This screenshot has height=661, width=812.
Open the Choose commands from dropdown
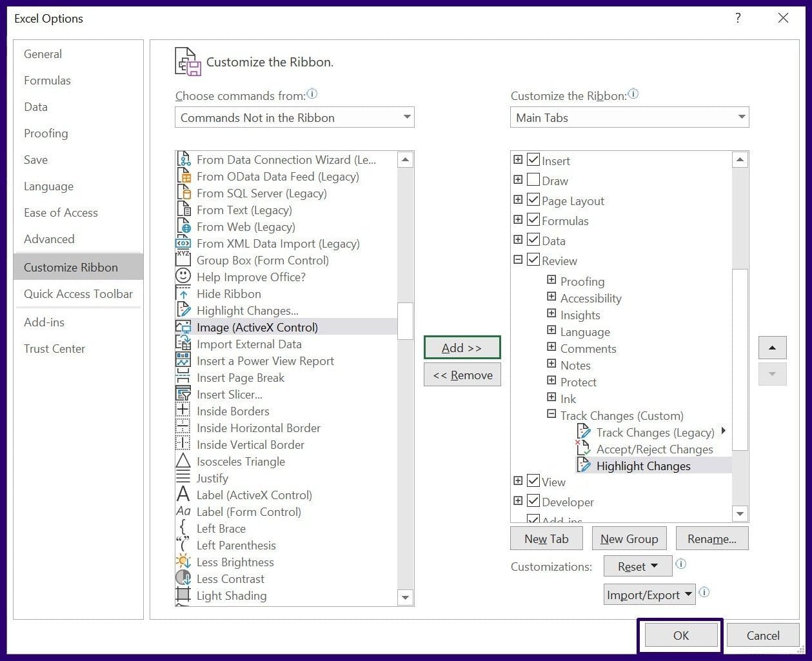pyautogui.click(x=295, y=117)
